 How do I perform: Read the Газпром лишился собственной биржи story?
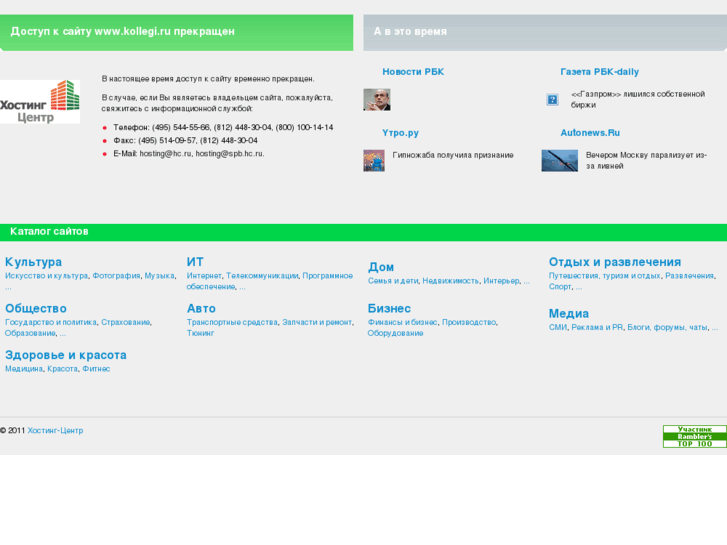click(x=638, y=100)
